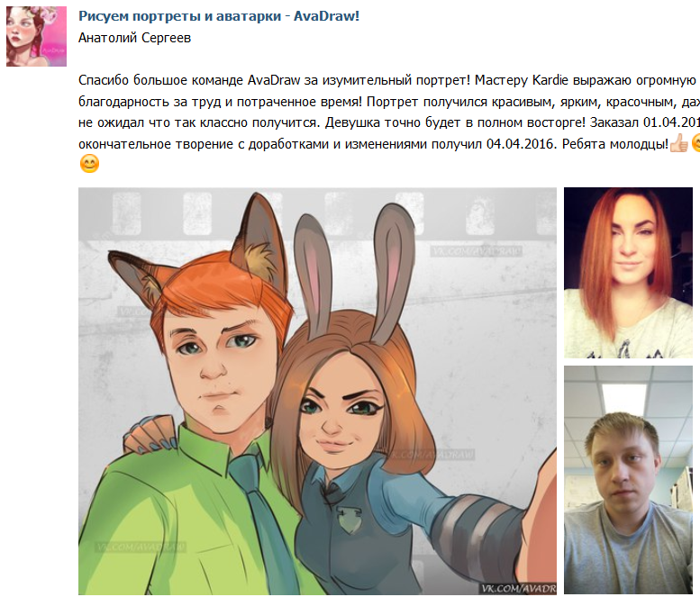Click the review text line starting with "благодарность за труд"
700x597 pixels.
[389, 102]
